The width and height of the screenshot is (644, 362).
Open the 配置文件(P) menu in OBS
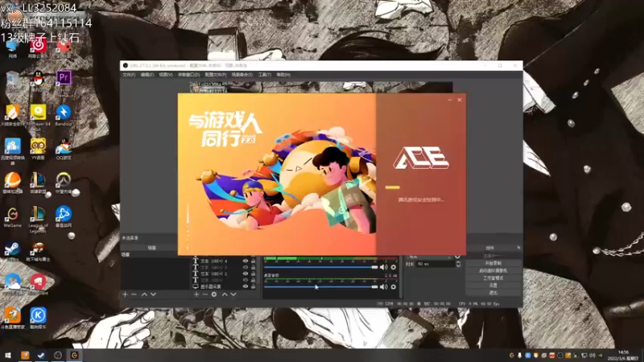point(216,75)
